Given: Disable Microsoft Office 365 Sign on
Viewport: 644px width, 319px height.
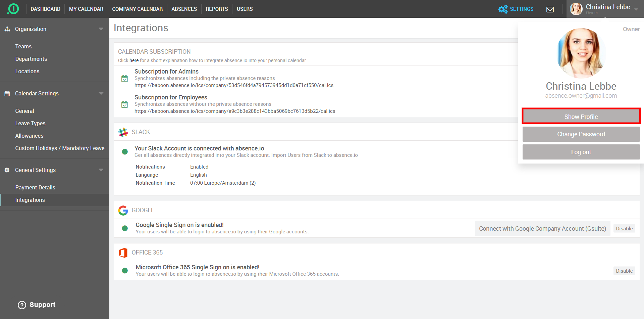Looking at the screenshot, I should point(624,271).
